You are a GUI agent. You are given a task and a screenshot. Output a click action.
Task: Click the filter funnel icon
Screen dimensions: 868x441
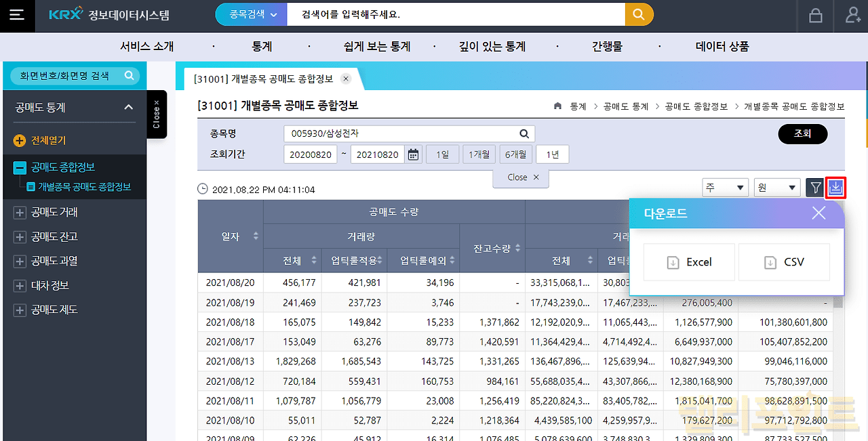point(815,188)
